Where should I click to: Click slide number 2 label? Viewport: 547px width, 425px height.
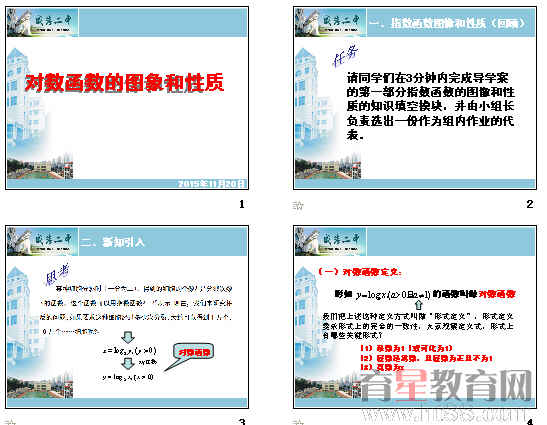[530, 204]
